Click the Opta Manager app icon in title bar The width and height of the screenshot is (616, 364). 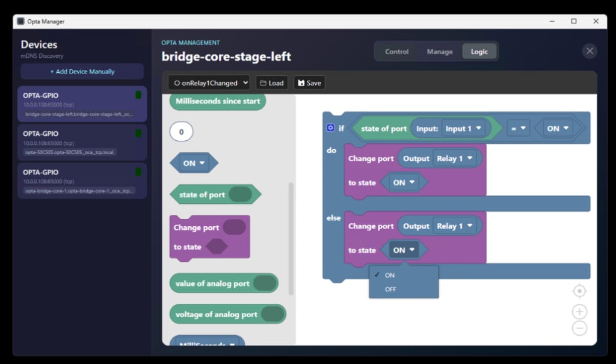[x=21, y=21]
